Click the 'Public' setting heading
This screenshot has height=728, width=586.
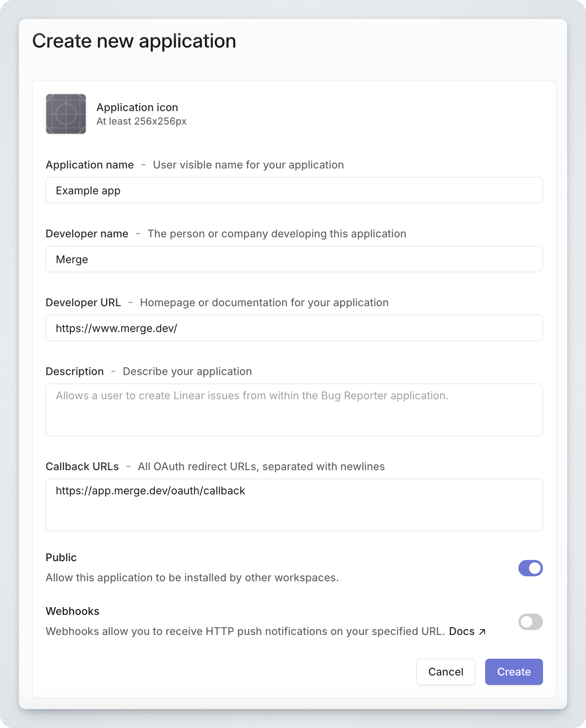[x=61, y=557]
